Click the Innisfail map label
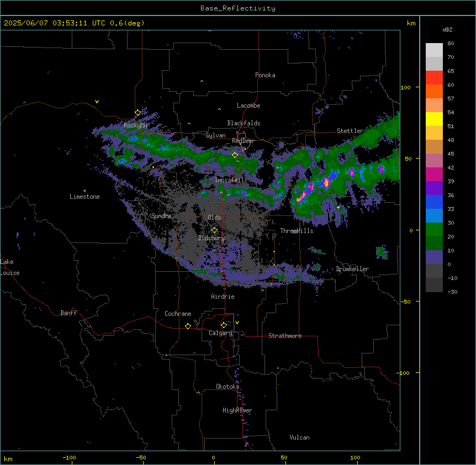 (x=229, y=180)
